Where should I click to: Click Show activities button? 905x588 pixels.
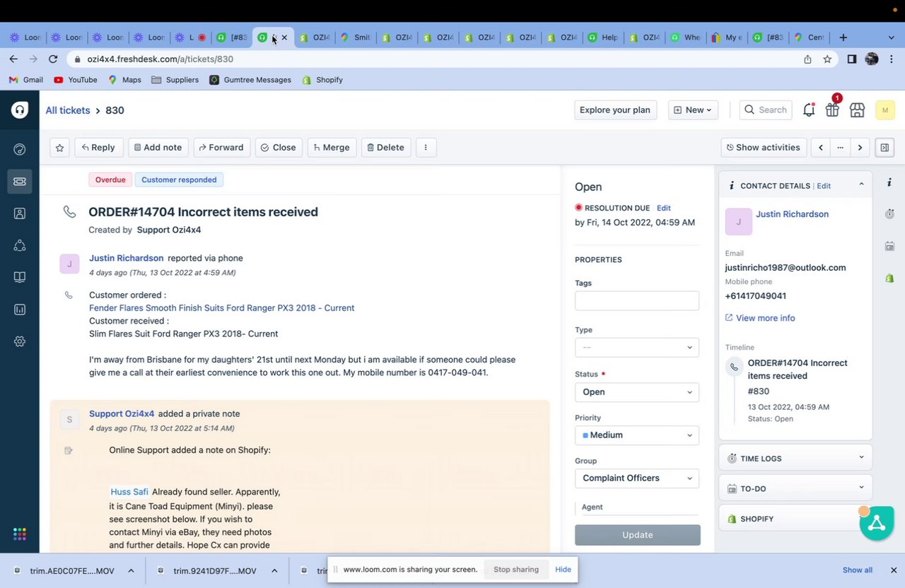click(764, 147)
